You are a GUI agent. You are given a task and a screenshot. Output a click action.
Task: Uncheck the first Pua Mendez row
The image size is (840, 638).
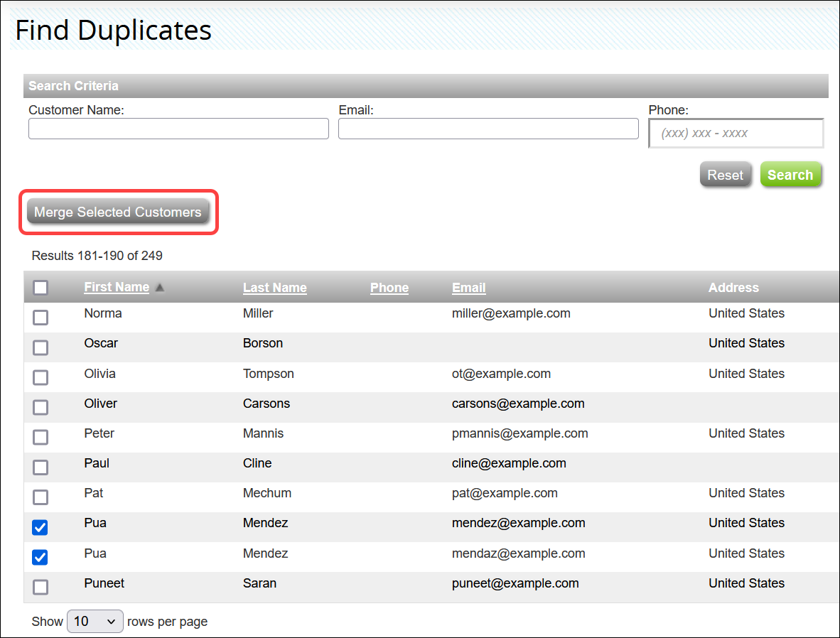40,527
